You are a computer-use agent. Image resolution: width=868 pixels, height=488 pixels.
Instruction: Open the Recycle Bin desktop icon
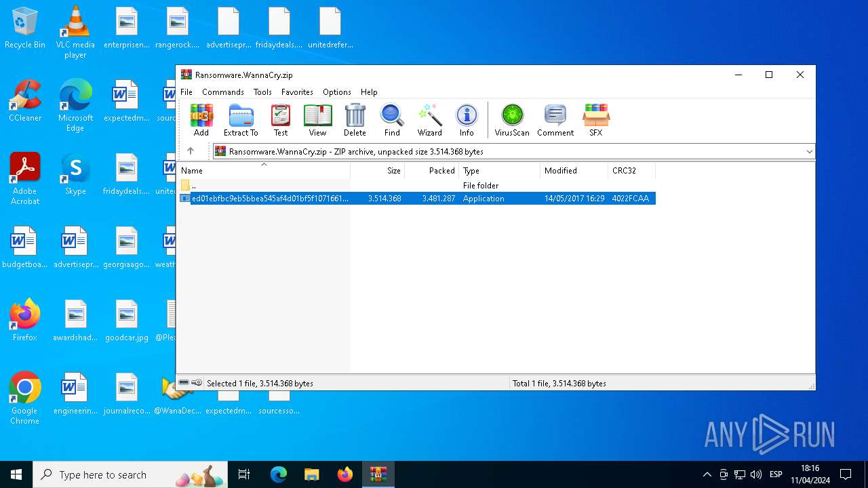pyautogui.click(x=25, y=28)
